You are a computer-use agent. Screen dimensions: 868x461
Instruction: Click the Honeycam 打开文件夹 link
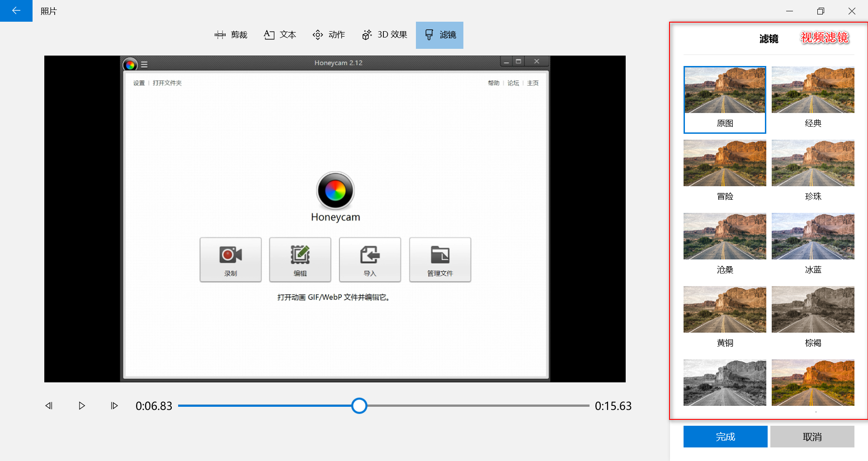pyautogui.click(x=167, y=83)
